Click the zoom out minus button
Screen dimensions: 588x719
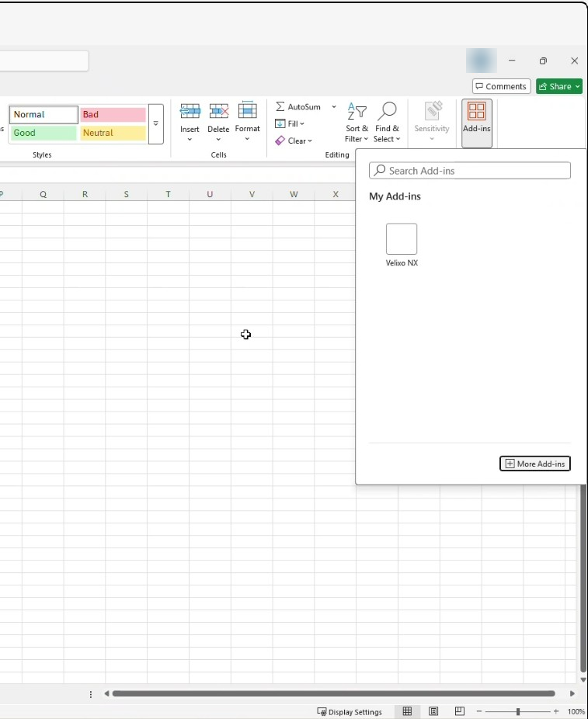[479, 711]
